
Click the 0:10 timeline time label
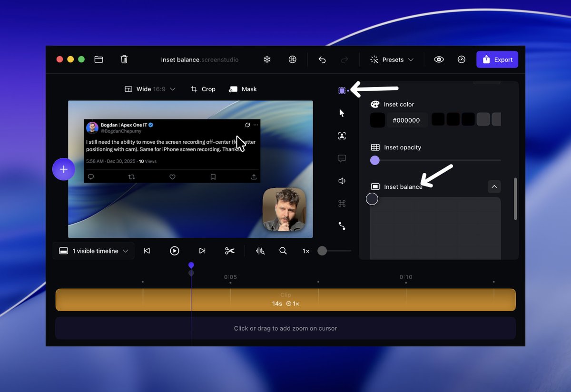click(x=406, y=277)
